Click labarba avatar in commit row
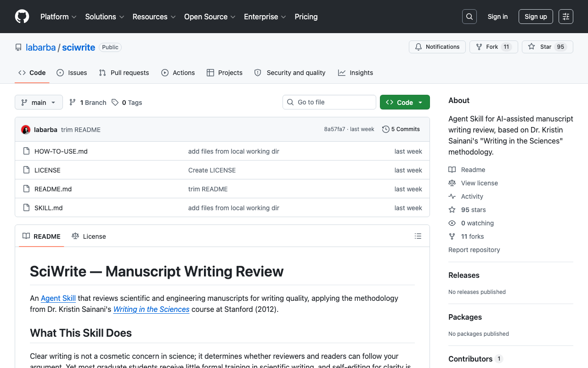 [x=26, y=130]
